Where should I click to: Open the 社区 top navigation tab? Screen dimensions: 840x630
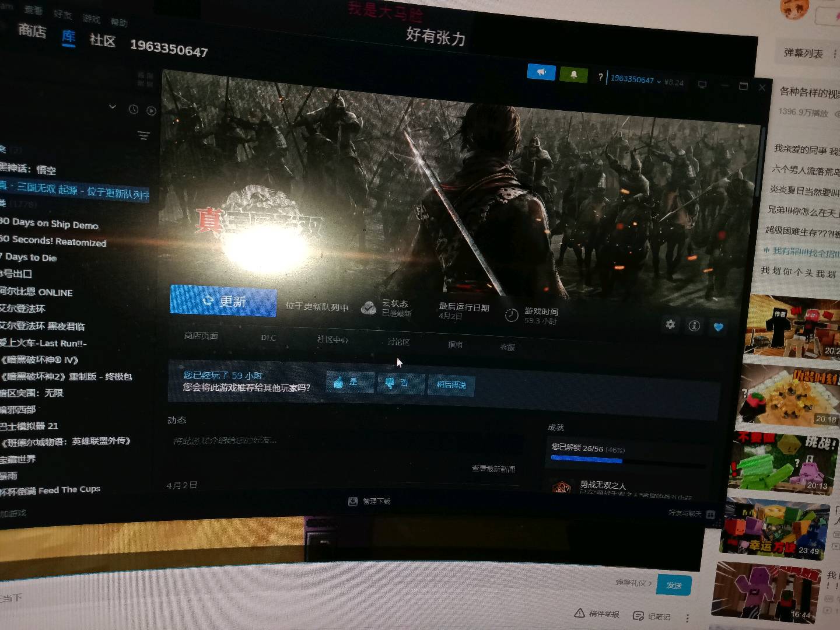(103, 40)
